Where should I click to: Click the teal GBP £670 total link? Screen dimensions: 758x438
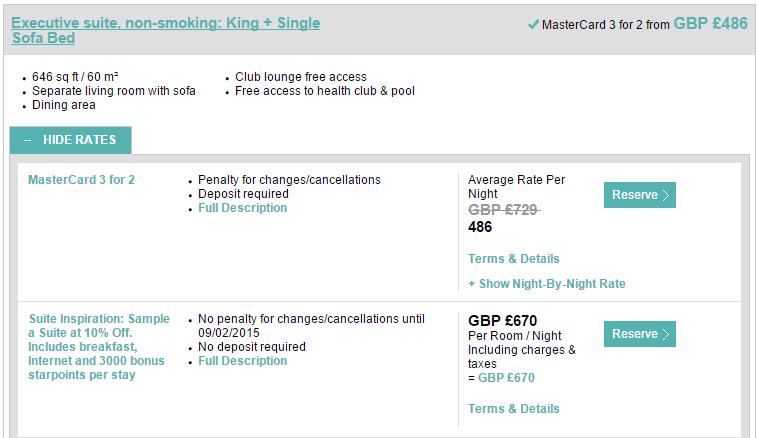tap(506, 378)
